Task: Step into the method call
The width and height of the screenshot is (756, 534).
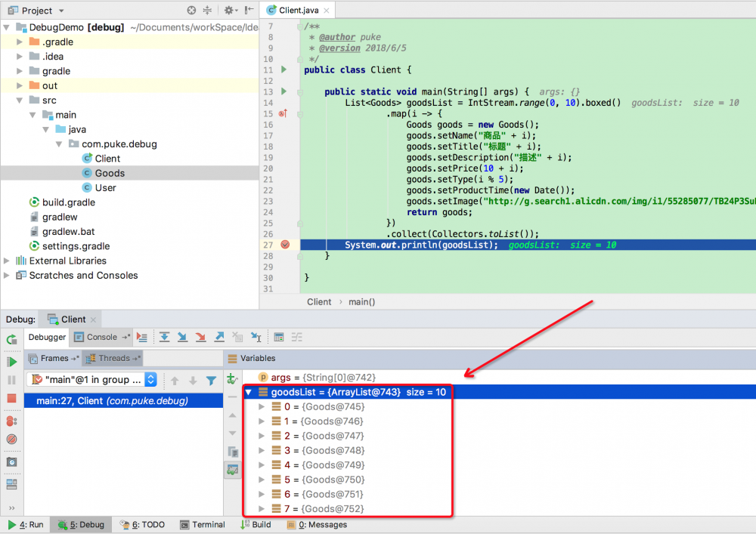Action: point(181,337)
